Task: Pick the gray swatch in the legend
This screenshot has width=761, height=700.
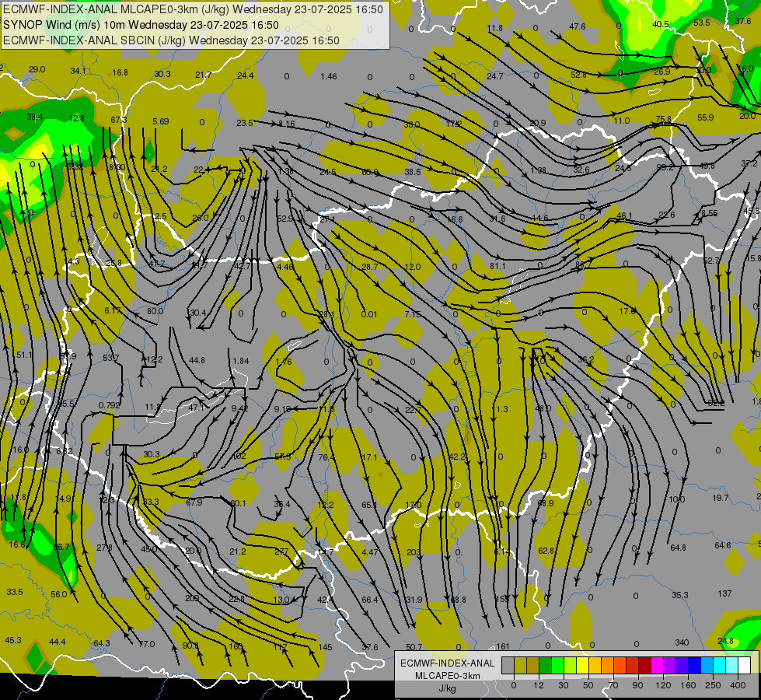Action: pyautogui.click(x=508, y=665)
